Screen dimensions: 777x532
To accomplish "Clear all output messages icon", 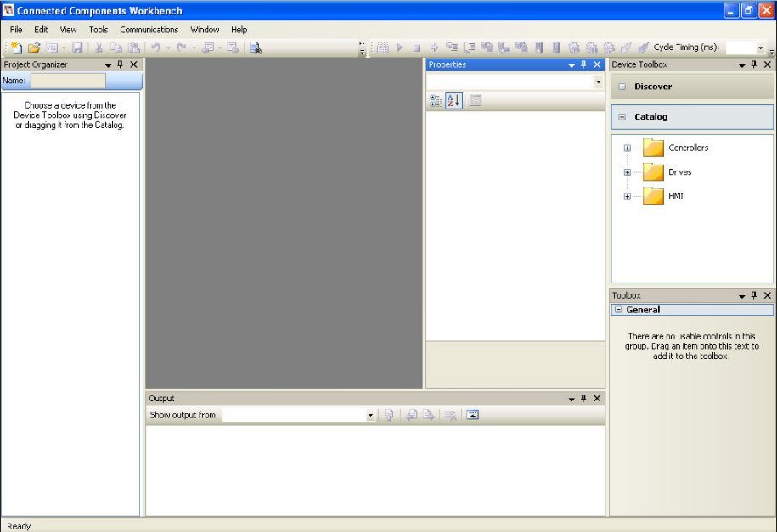I will pyautogui.click(x=450, y=415).
